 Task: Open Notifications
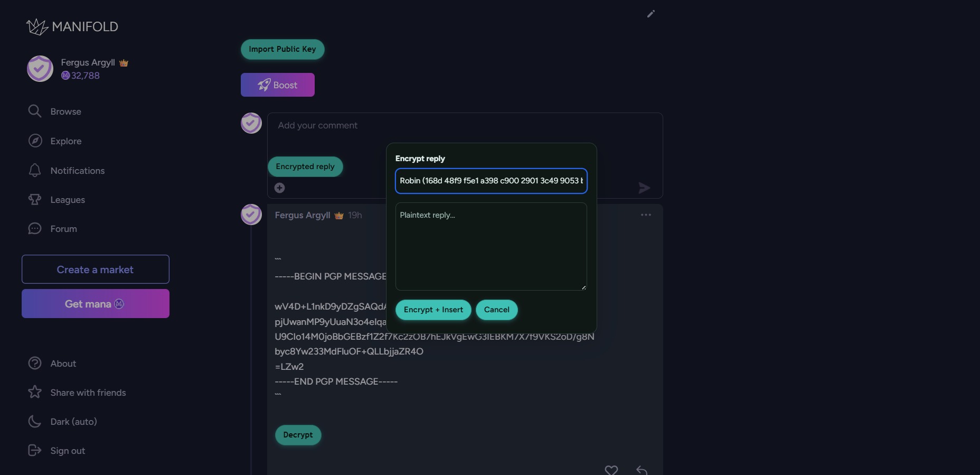[77, 171]
